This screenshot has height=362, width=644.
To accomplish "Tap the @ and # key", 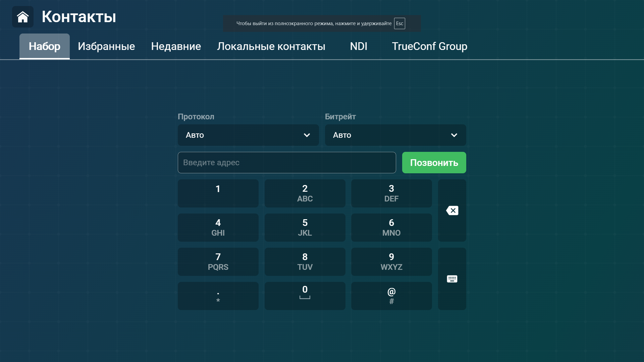I will coord(391,296).
